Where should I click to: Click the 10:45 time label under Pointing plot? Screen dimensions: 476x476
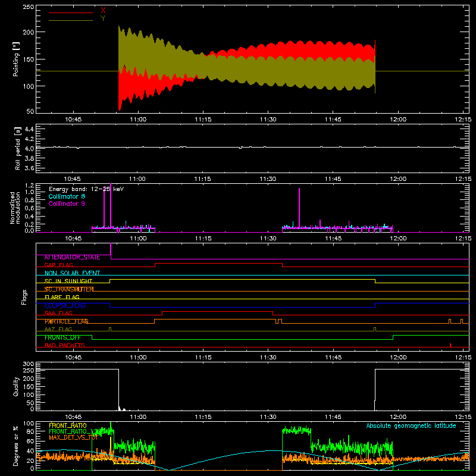pos(73,120)
